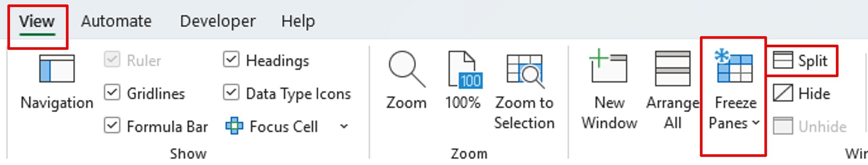Screen dimensions: 868x165
Task: Click the Zoom magnifier icon
Action: click(x=406, y=69)
